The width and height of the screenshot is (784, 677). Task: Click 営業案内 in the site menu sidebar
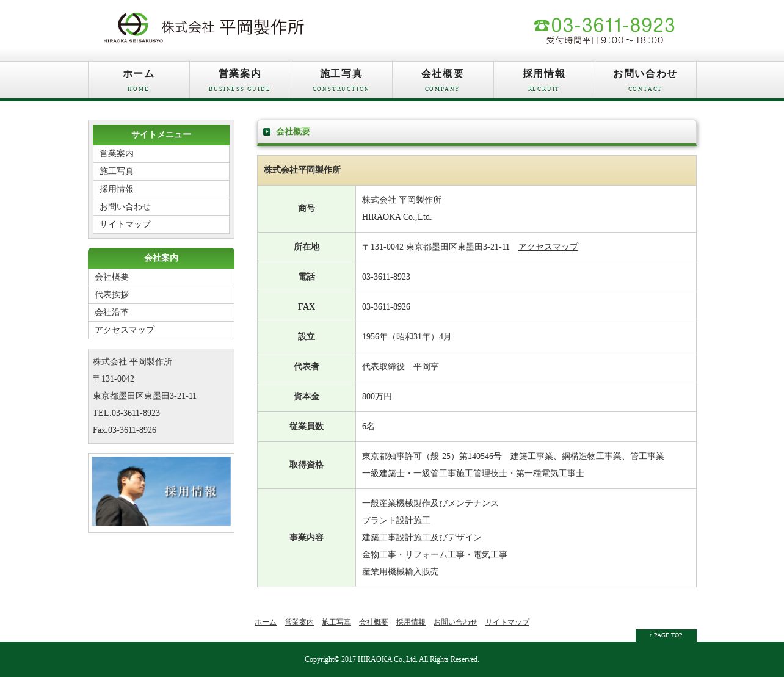161,154
